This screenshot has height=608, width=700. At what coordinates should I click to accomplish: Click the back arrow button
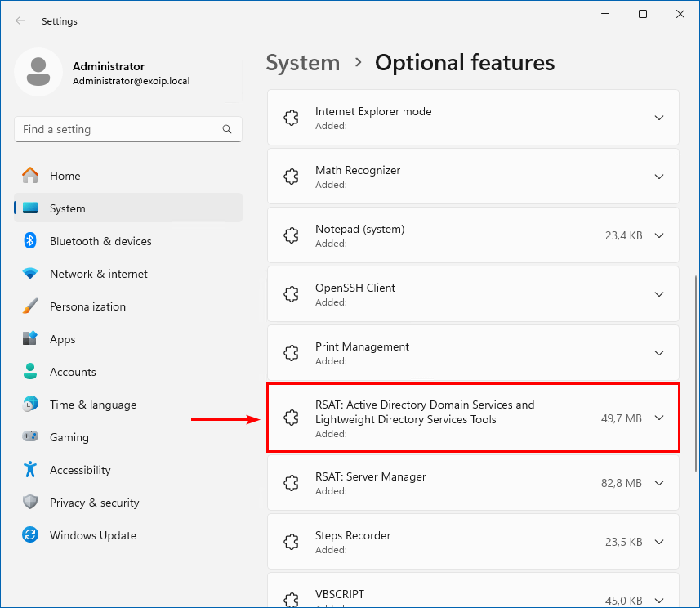click(20, 20)
